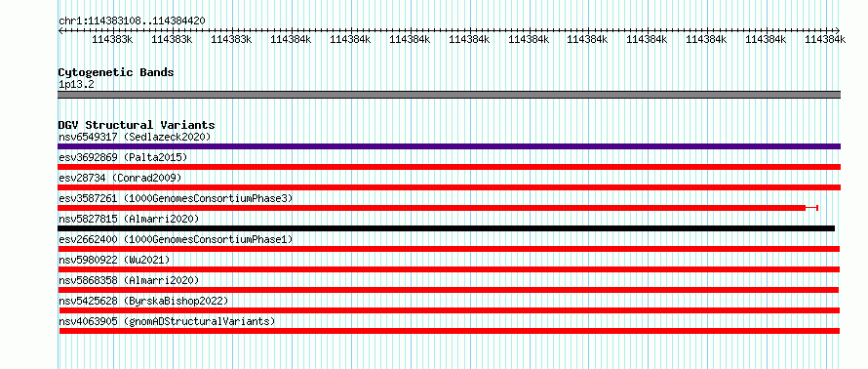
Task: Open the esv2662400 (1000GenomesConsortiumPhase1) label
Action: pyautogui.click(x=176, y=239)
